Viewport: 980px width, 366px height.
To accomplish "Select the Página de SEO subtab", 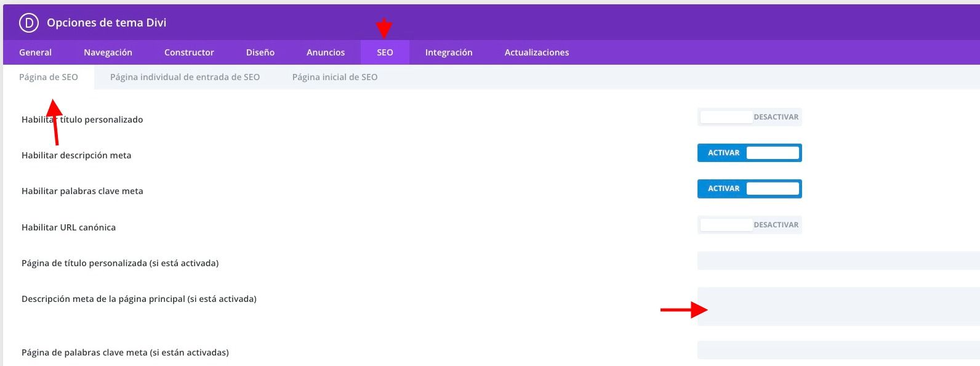I will tap(49, 77).
